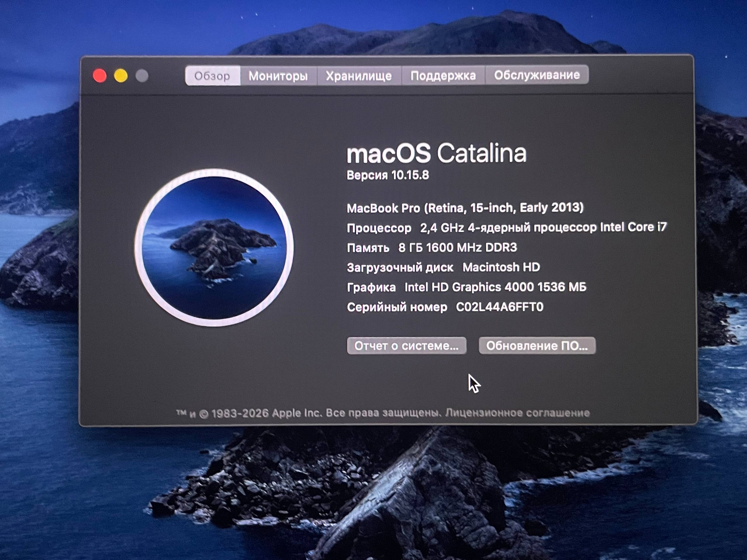
Task: Open the Обслуживание tab
Action: [x=537, y=75]
